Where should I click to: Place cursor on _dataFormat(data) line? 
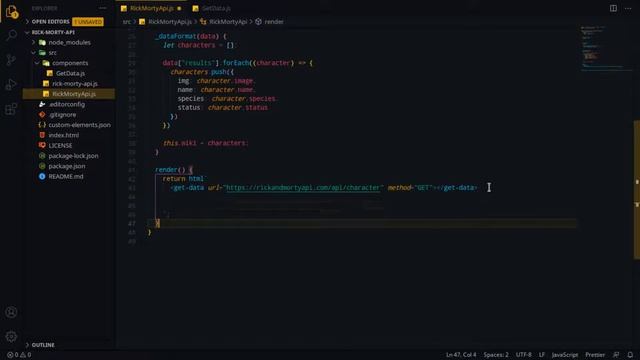point(191,36)
